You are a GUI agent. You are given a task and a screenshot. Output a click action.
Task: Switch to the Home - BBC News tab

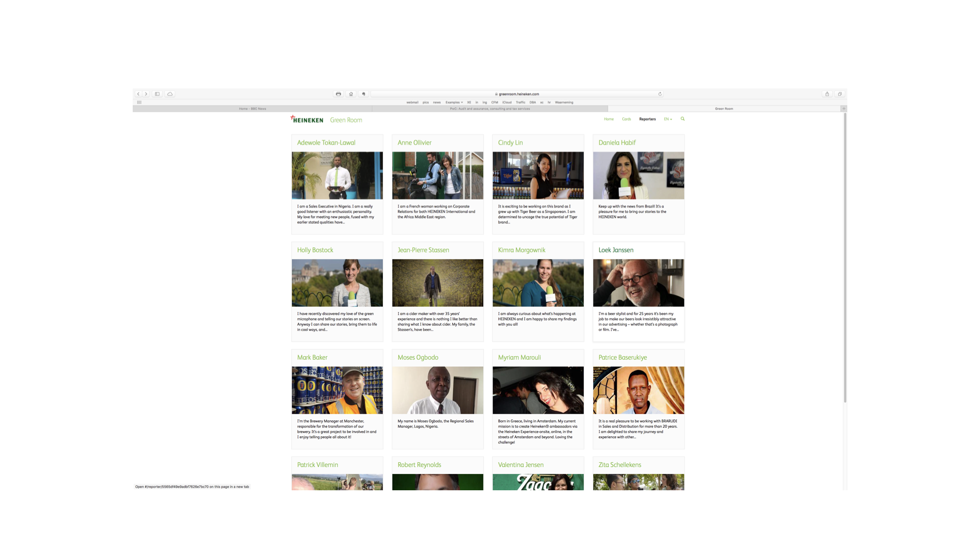[253, 109]
